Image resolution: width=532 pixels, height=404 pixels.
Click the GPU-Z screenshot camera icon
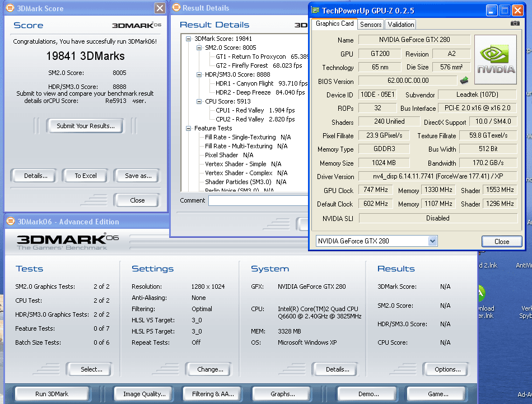click(515, 24)
